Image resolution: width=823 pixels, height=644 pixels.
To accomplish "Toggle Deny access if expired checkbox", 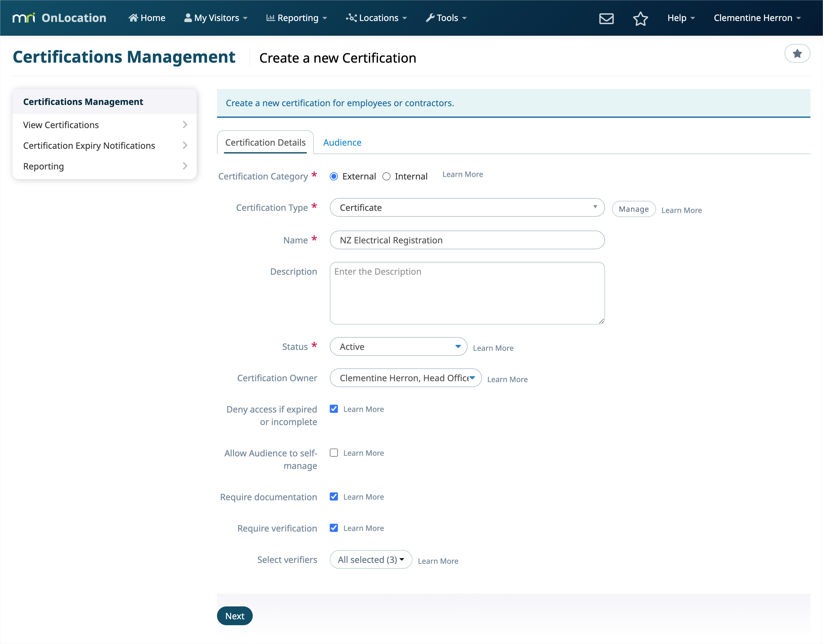I will tap(334, 409).
